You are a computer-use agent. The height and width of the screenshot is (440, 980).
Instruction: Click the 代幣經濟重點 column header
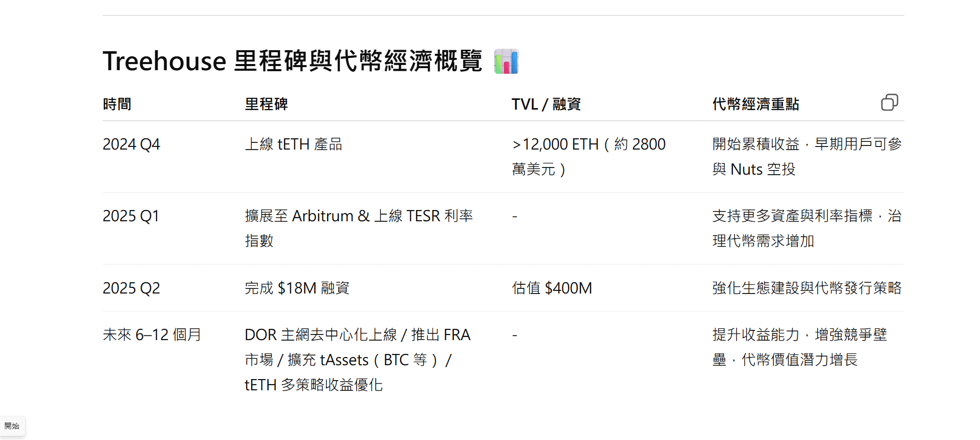756,104
